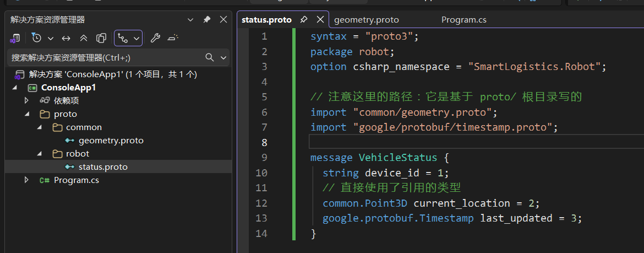Switch to the geometry.proto tab
Image resolution: width=644 pixels, height=253 pixels.
(366, 20)
